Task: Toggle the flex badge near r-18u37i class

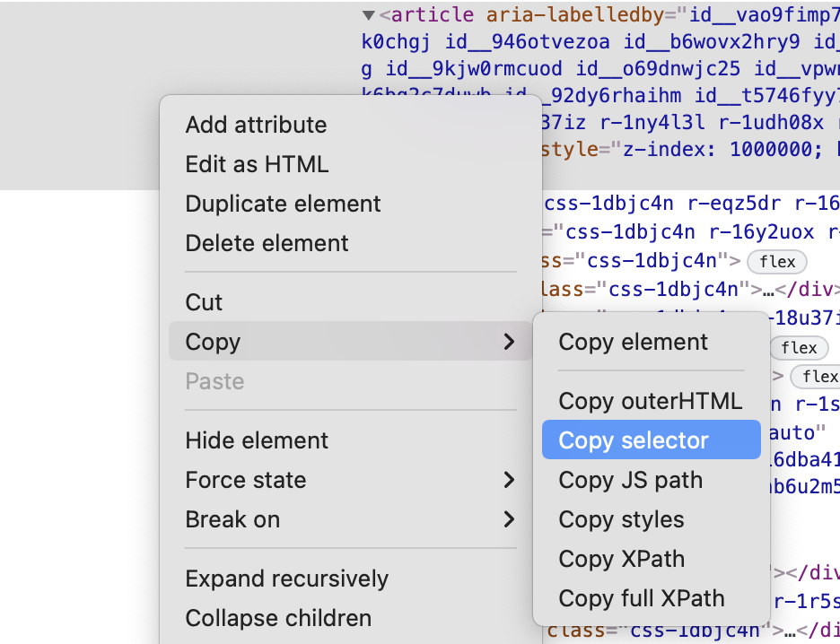Action: point(799,348)
